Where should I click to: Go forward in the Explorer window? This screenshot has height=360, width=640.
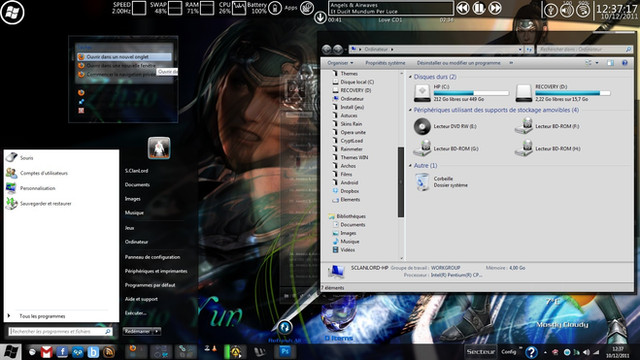point(338,49)
